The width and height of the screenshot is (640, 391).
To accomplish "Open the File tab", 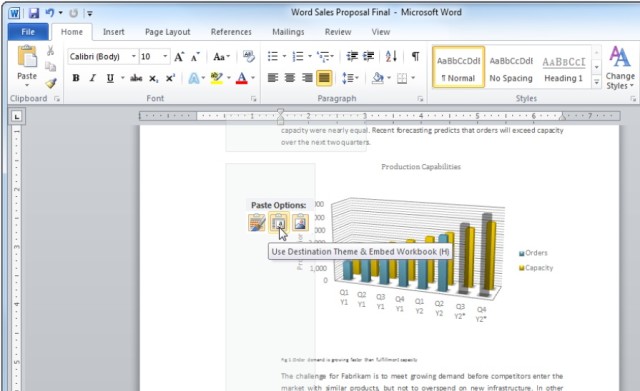I will 28,32.
